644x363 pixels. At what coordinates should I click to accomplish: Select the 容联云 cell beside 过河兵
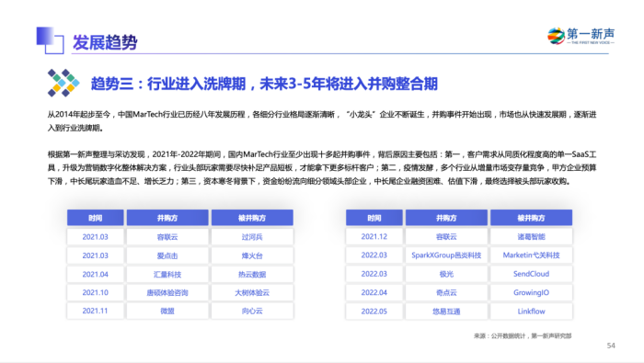point(167,237)
